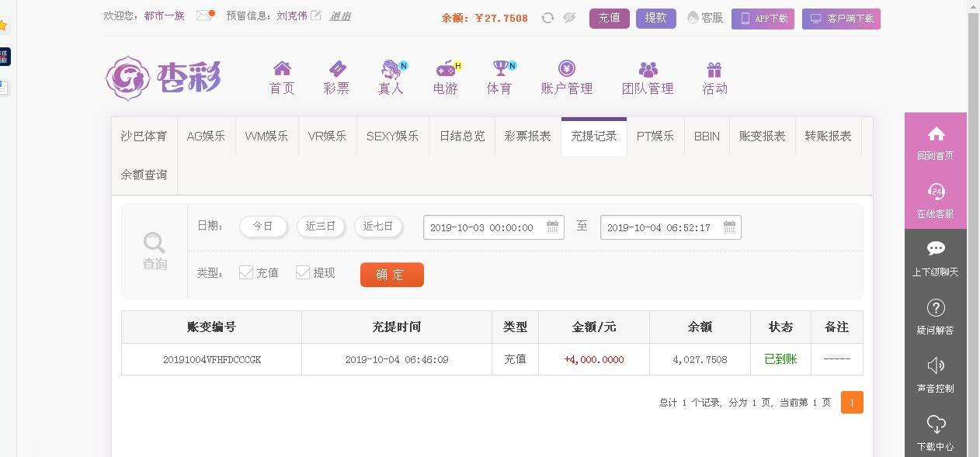Click the record number 20191004VFHFDCCCGK

(x=212, y=360)
